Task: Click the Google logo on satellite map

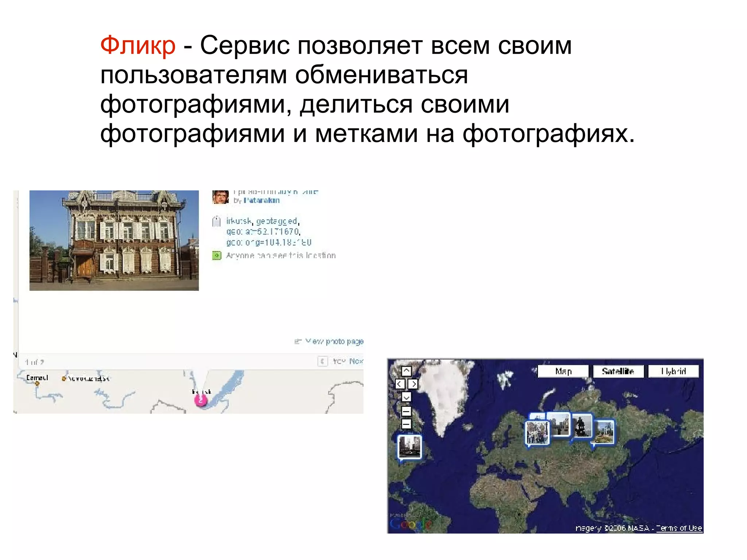Action: click(410, 524)
